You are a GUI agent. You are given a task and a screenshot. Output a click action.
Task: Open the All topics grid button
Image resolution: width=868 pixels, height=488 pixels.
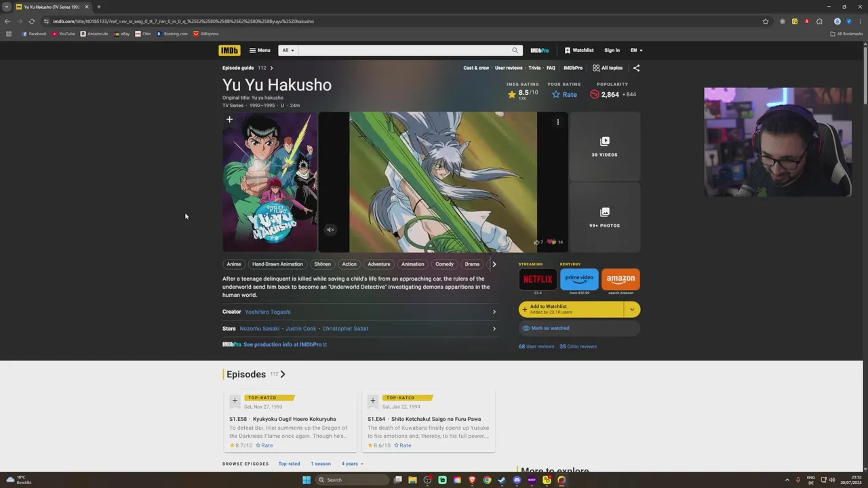[x=608, y=68]
